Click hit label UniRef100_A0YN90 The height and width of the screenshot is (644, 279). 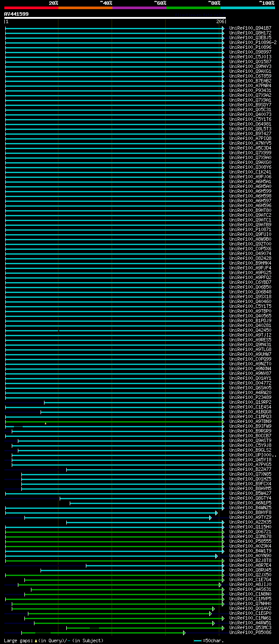tap(250, 555)
